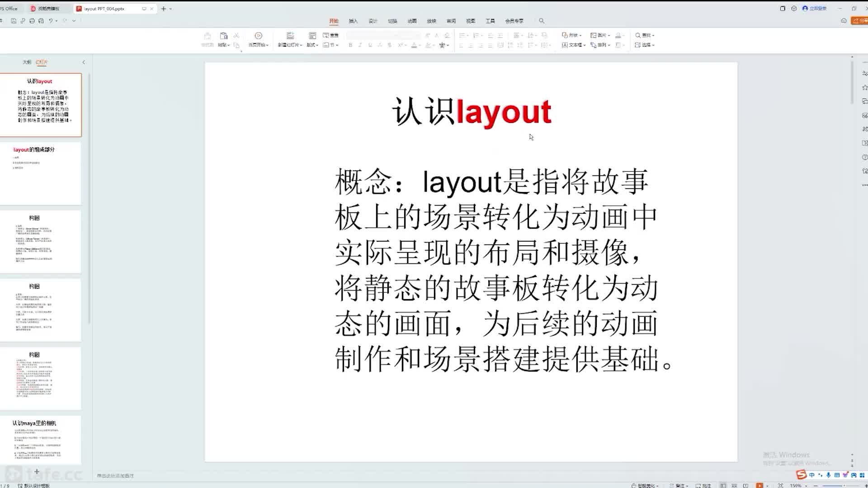Click the font color icon

tap(414, 45)
